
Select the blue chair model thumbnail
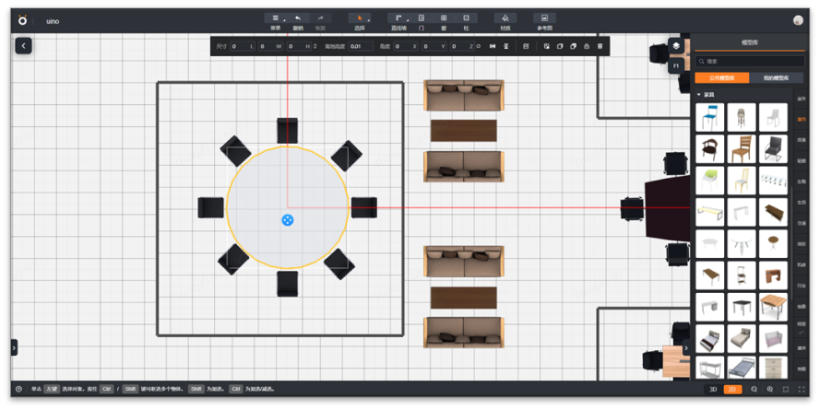pyautogui.click(x=709, y=117)
